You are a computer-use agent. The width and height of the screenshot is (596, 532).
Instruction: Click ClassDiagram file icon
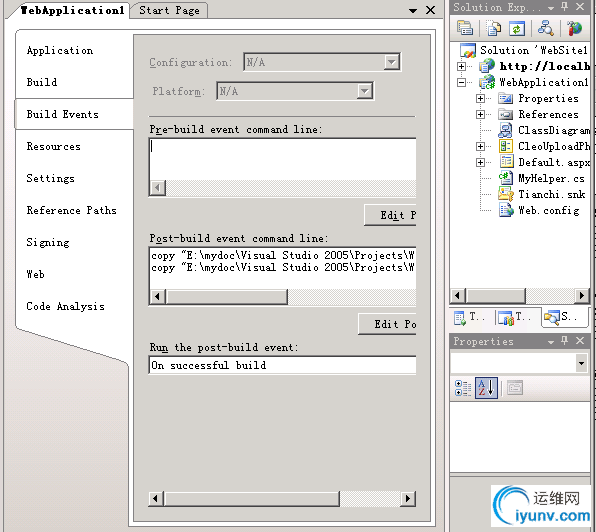click(x=506, y=130)
